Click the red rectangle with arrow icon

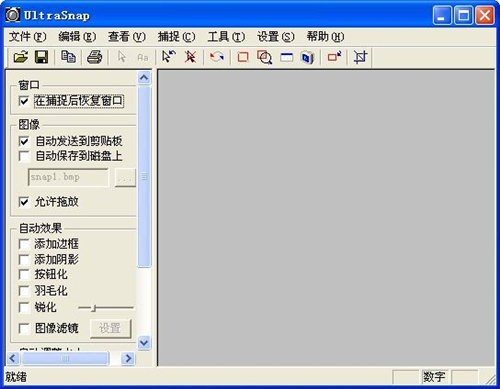(x=334, y=57)
